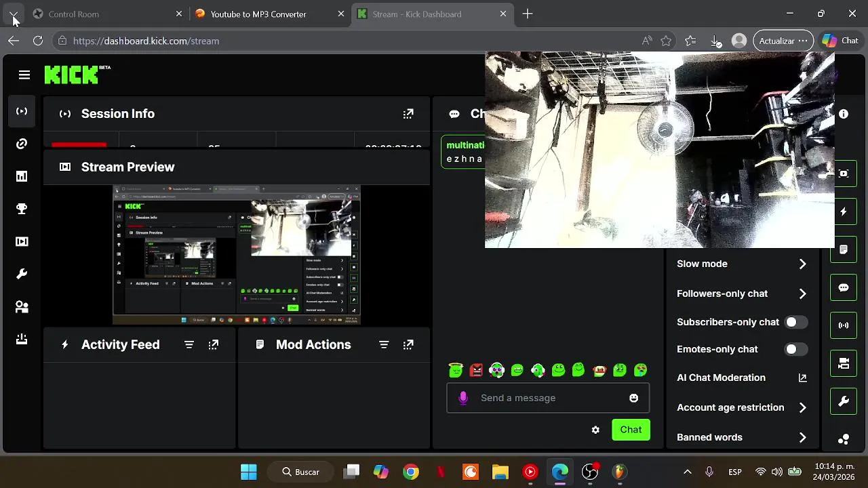This screenshot has height=488, width=868.
Task: Send message with green Chat button
Action: click(631, 430)
